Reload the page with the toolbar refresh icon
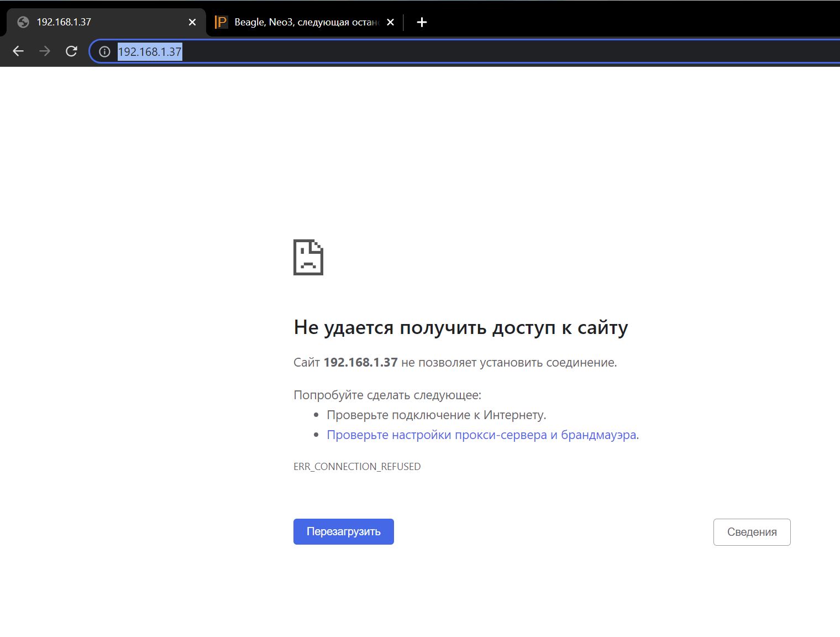Screen dimensions: 840x637 (x=71, y=51)
